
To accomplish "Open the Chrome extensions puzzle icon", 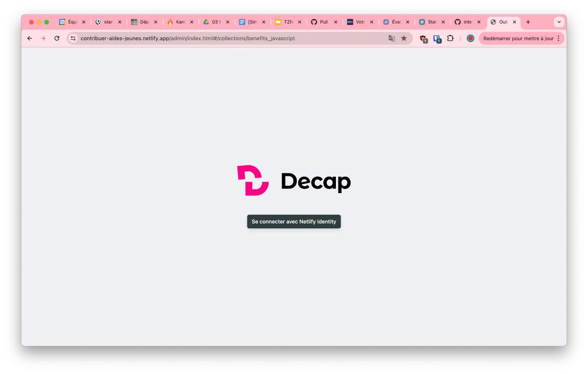I will pos(450,38).
